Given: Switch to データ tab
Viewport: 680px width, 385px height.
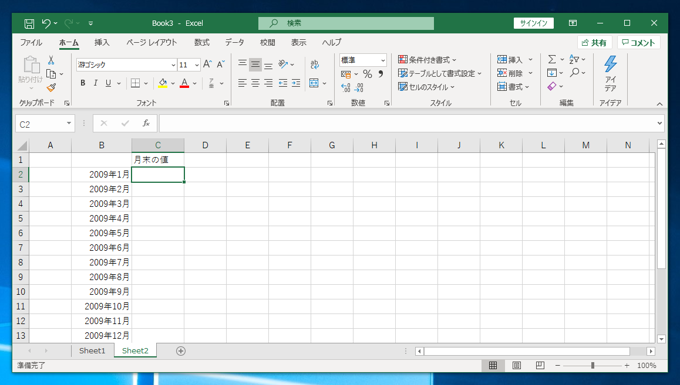Looking at the screenshot, I should (x=234, y=42).
